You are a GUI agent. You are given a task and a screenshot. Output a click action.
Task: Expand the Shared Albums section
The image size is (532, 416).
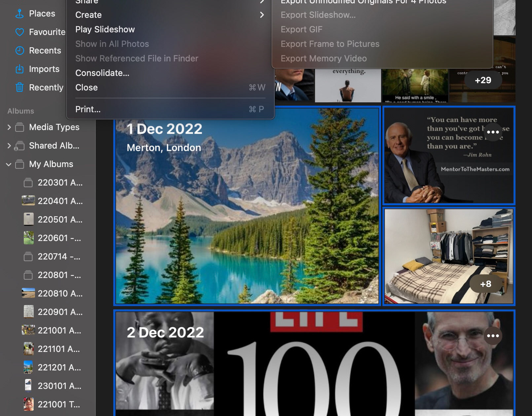[9, 146]
